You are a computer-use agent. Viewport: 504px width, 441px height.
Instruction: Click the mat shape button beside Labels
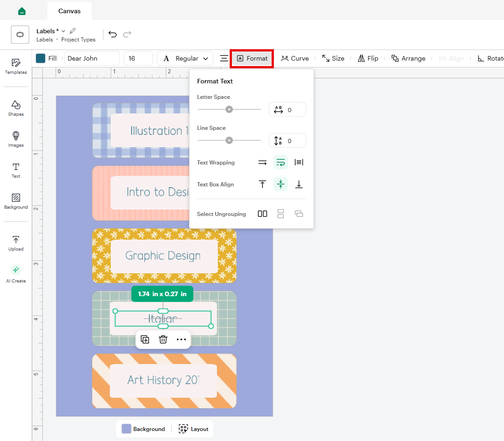point(20,34)
